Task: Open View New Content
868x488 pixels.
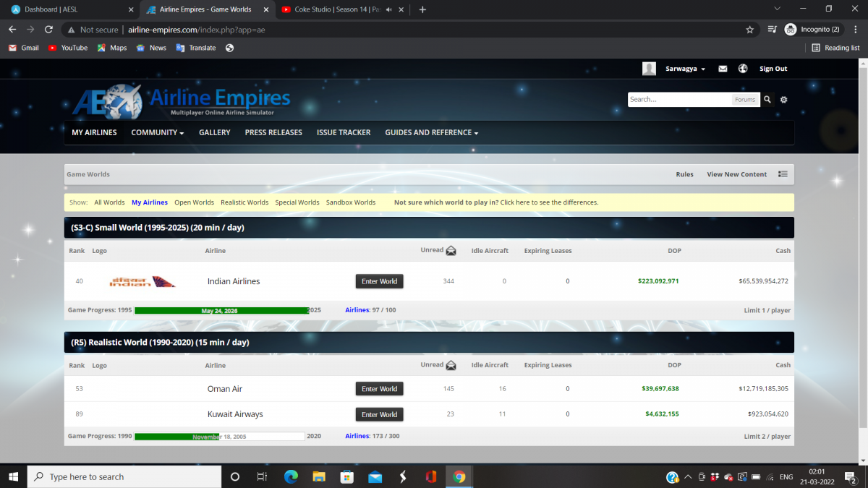Action: coord(736,174)
